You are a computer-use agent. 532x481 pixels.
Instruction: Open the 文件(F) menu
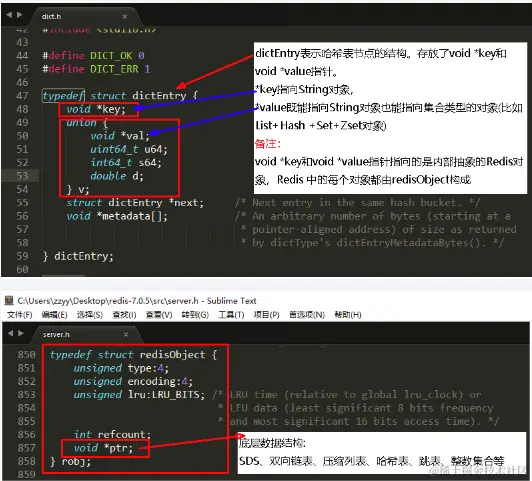[20, 315]
